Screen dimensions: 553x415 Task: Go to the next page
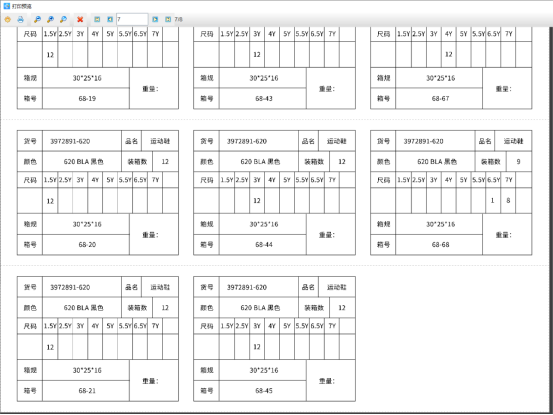click(155, 19)
